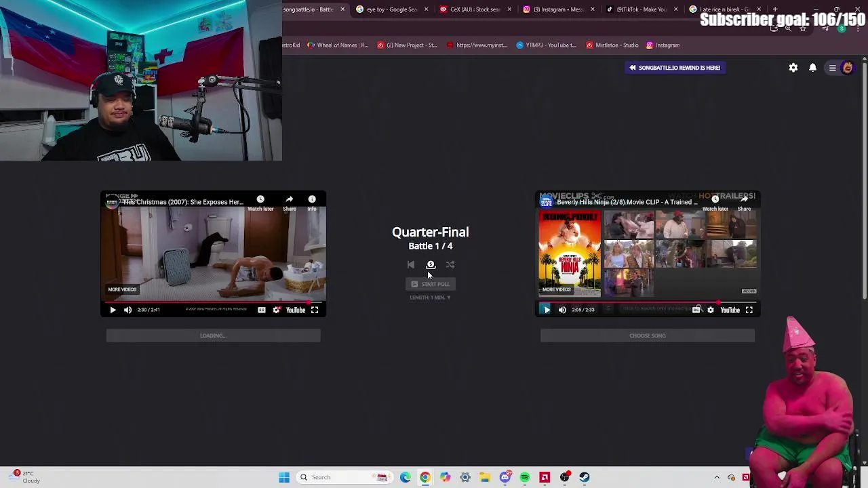Image resolution: width=868 pixels, height=488 pixels.
Task: Click the taskbar Search box
Action: click(344, 477)
